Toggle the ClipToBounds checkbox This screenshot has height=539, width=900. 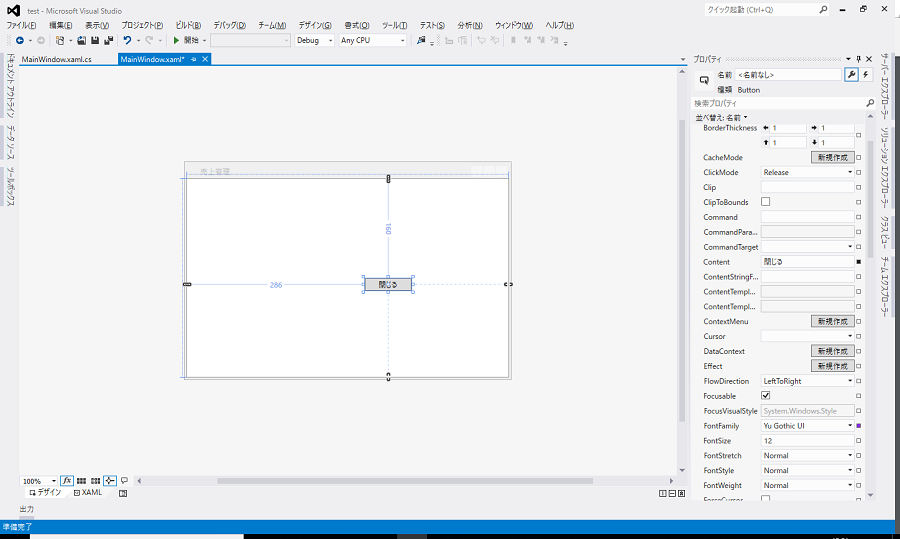click(766, 201)
